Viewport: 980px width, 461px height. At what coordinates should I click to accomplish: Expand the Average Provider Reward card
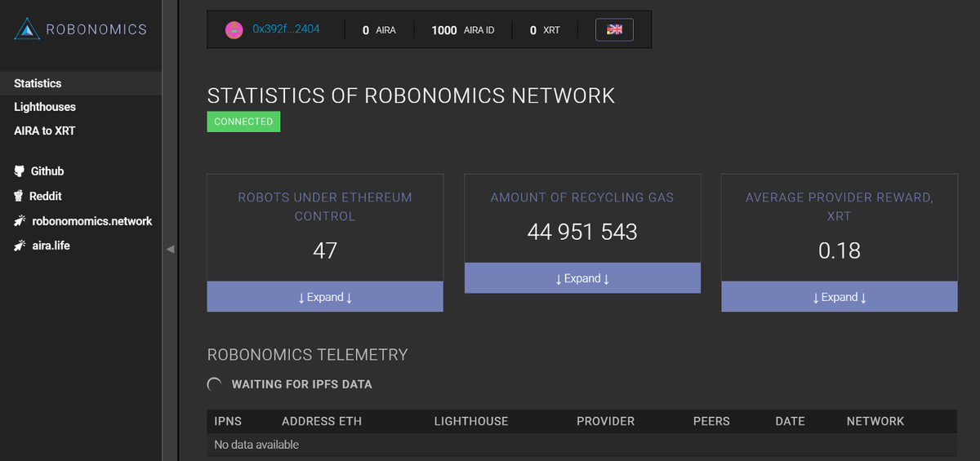pyautogui.click(x=840, y=297)
